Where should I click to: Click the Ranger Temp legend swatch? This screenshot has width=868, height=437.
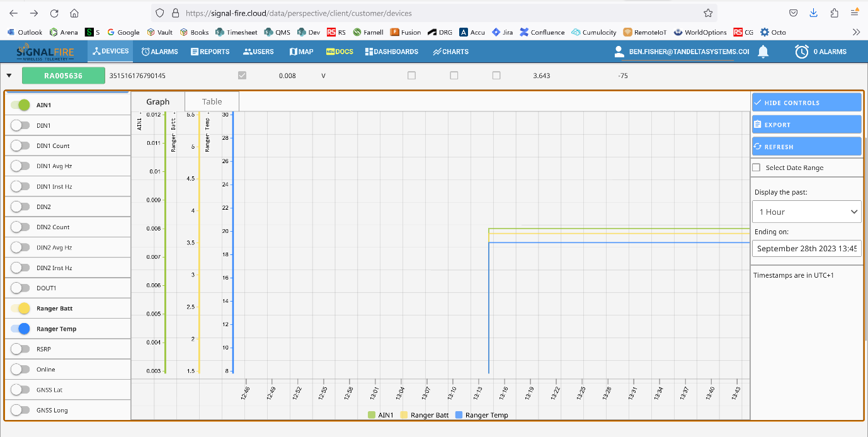(459, 415)
